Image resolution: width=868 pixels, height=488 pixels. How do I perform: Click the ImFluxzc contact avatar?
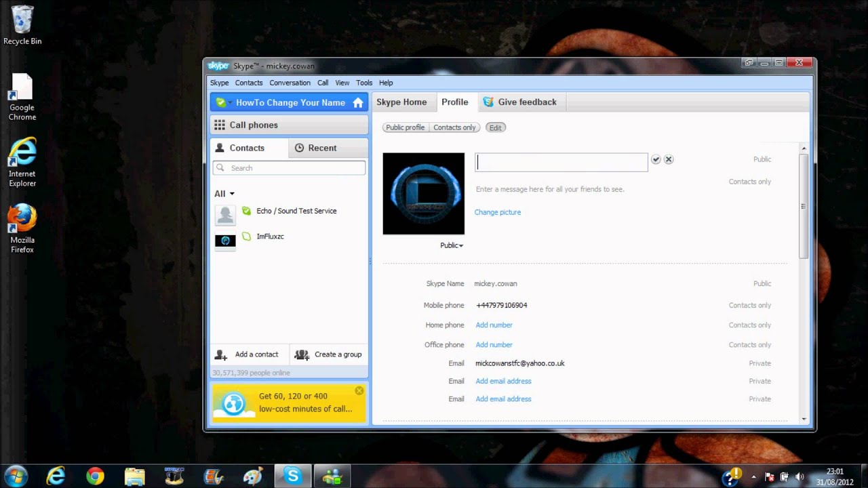(x=225, y=241)
